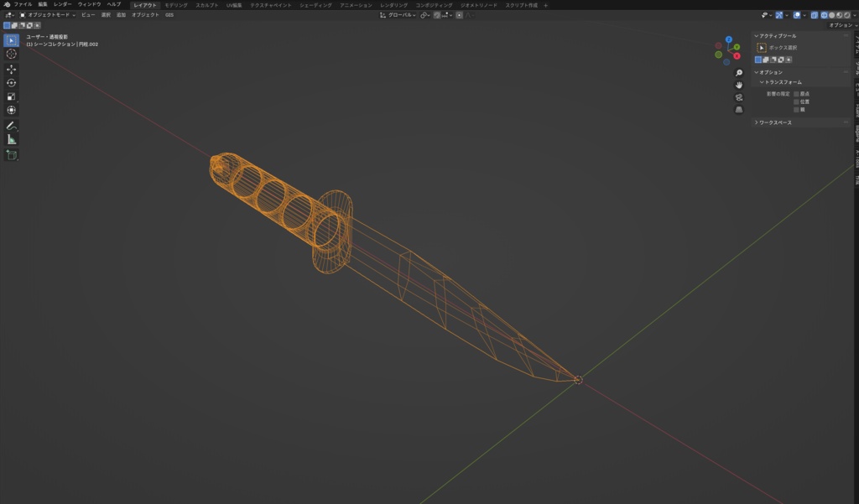The width and height of the screenshot is (859, 504).
Task: Switch to rendered viewport shading
Action: [847, 15]
